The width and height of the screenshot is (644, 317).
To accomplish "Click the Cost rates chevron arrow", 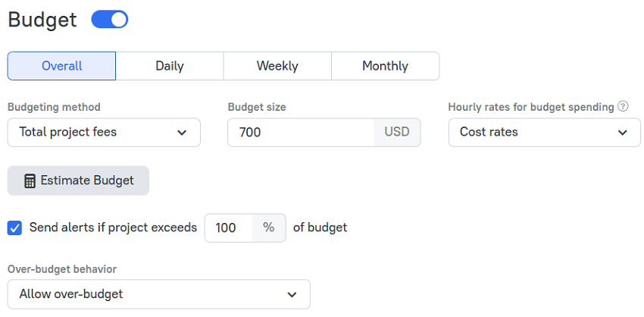I will [623, 133].
